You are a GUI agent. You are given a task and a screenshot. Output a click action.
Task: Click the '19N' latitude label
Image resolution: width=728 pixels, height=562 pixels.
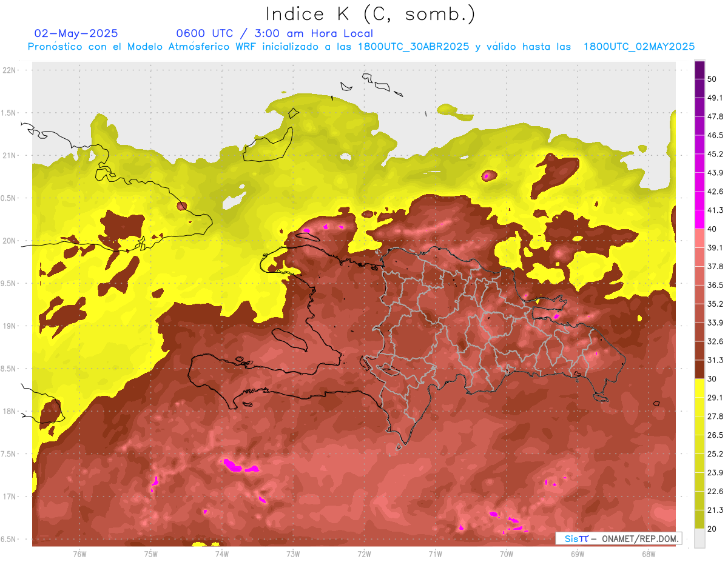click(10, 326)
